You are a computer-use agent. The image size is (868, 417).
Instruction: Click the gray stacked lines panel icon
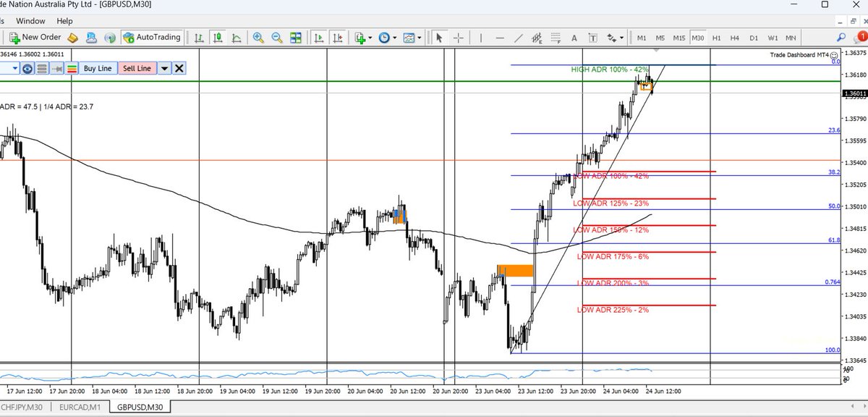(42, 68)
